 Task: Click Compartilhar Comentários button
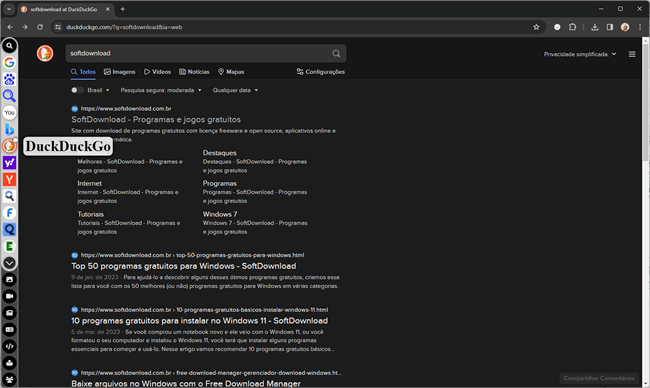pos(599,378)
